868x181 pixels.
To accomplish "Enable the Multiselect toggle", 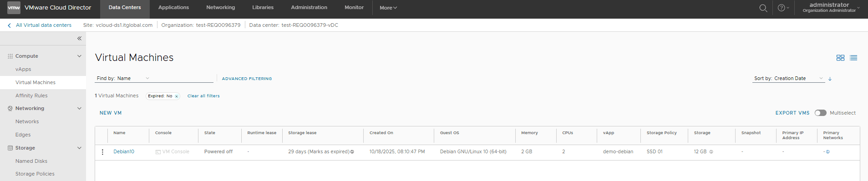I will pyautogui.click(x=821, y=113).
